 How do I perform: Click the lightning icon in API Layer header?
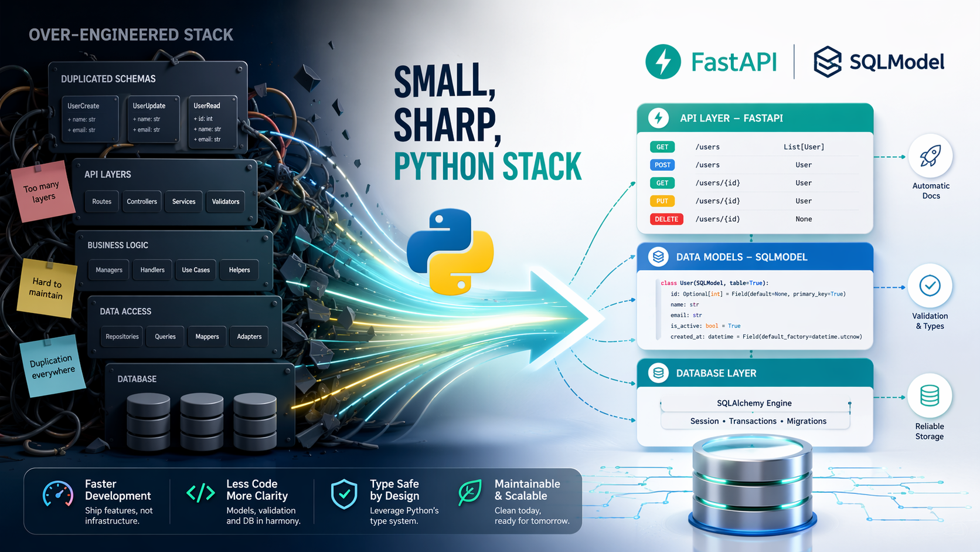(x=658, y=118)
